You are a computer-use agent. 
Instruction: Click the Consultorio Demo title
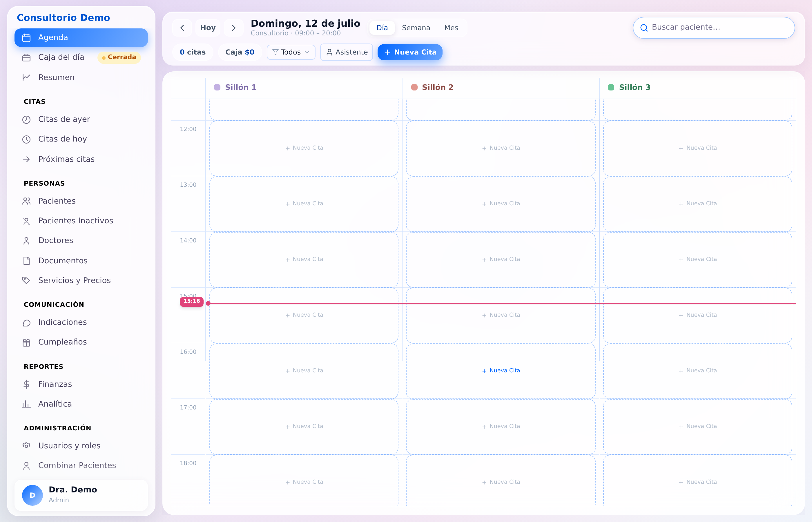point(64,18)
